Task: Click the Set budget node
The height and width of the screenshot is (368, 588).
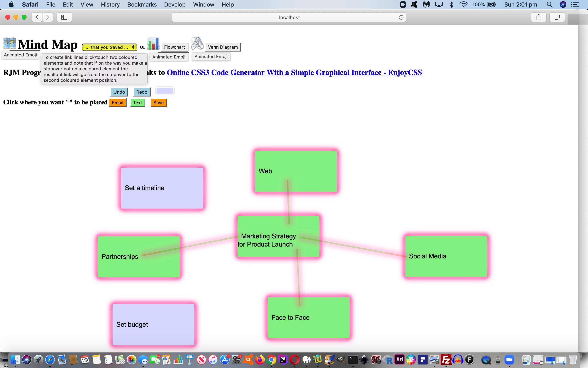Action: pyautogui.click(x=153, y=324)
